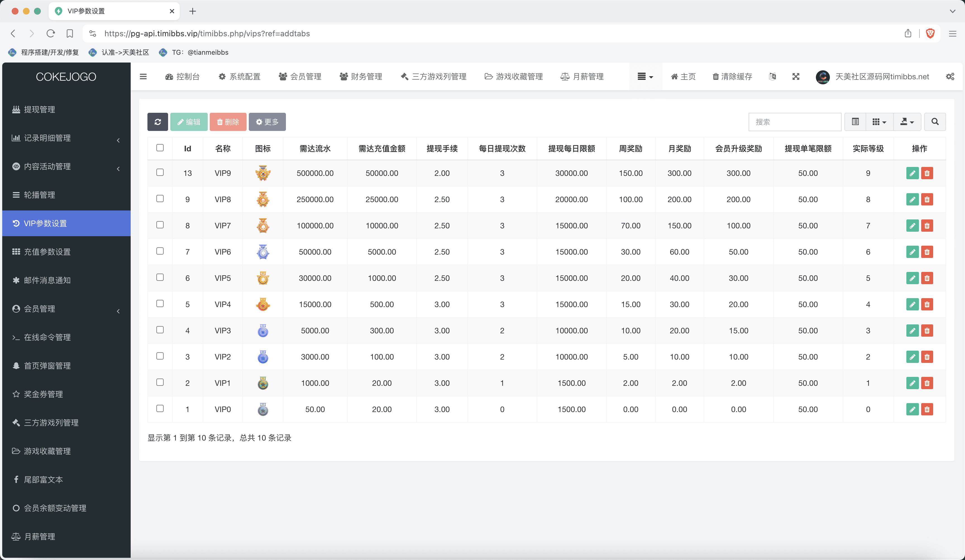Select 充值参数设置 in the sidebar
The image size is (965, 560).
point(47,252)
